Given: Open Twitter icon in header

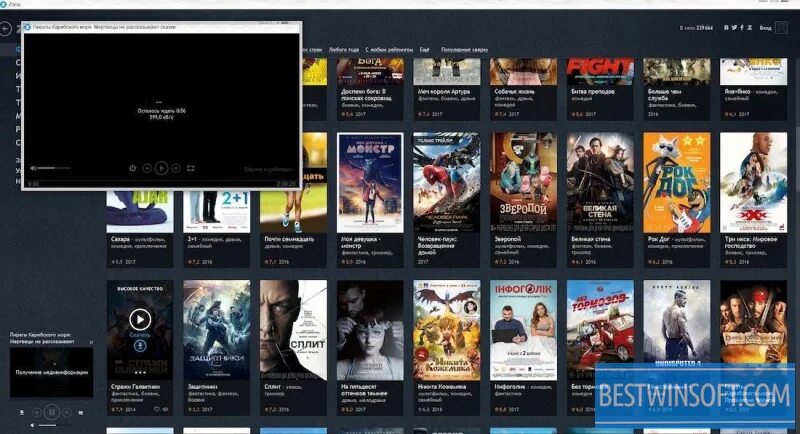Looking at the screenshot, I should pyautogui.click(x=734, y=28).
